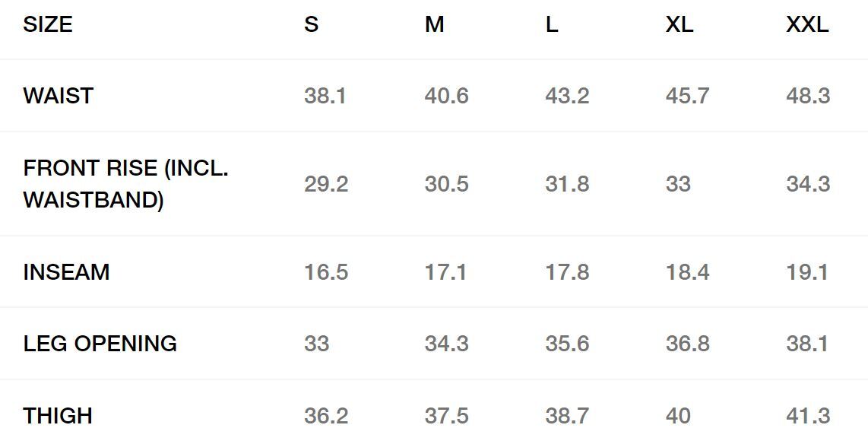This screenshot has height=444, width=868.
Task: Select the XXL size column header
Action: 807,24
